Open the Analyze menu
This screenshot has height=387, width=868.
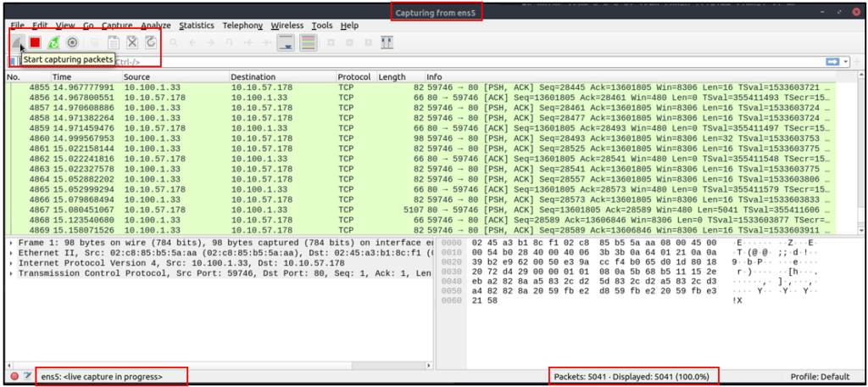click(156, 25)
